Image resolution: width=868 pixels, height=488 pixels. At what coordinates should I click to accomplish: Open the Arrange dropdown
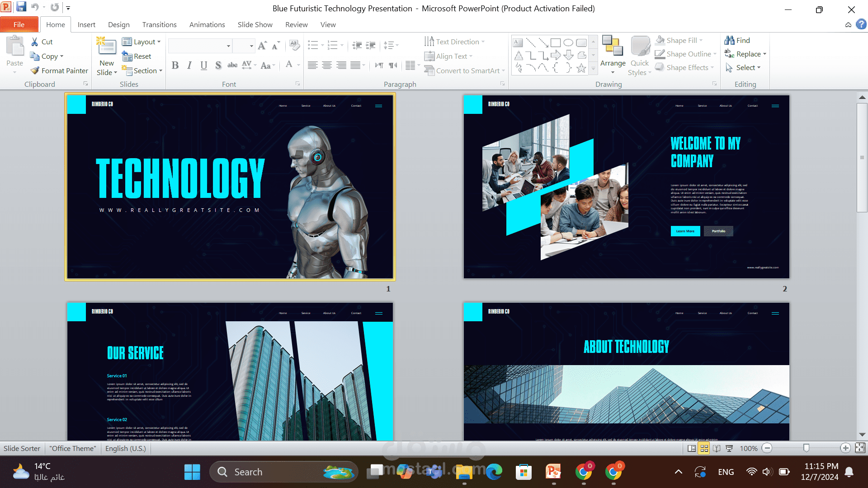point(613,55)
